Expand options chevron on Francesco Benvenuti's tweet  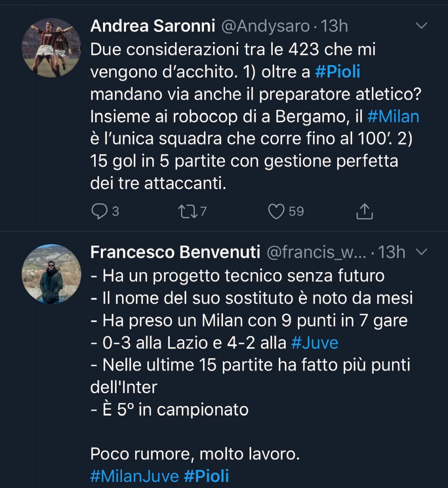coord(422,252)
